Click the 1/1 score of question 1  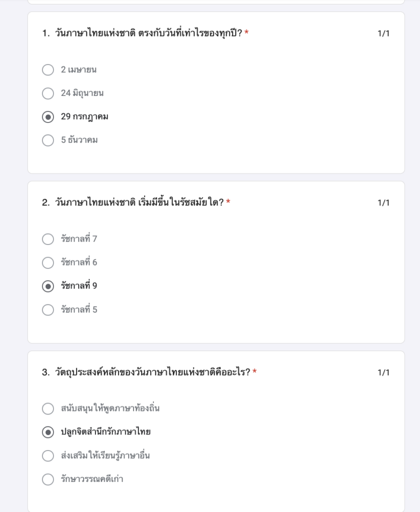pyautogui.click(x=383, y=33)
